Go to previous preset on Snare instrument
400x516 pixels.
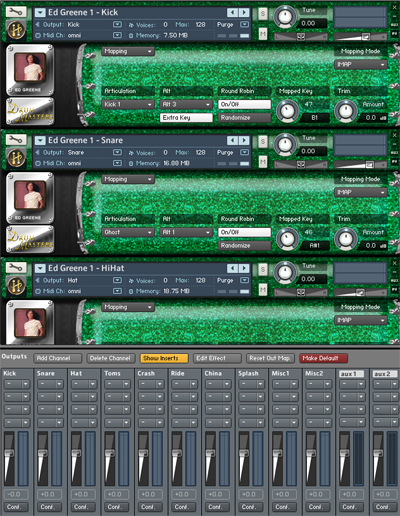click(232, 140)
